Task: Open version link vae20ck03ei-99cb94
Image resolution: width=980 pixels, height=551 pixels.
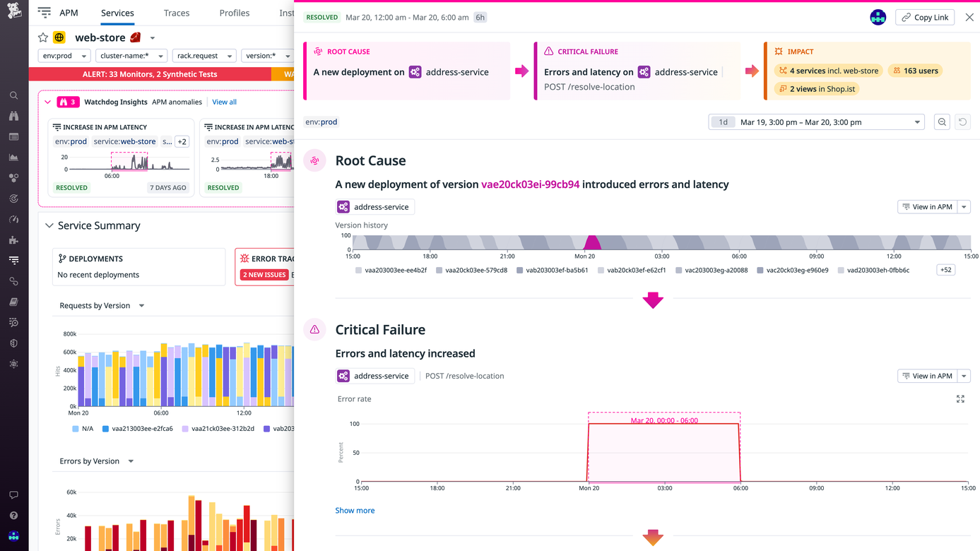Action: coord(530,184)
